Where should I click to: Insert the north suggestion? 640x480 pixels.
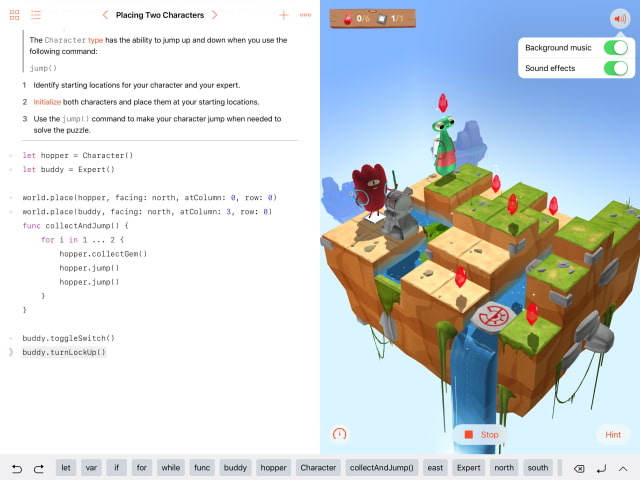pos(504,468)
